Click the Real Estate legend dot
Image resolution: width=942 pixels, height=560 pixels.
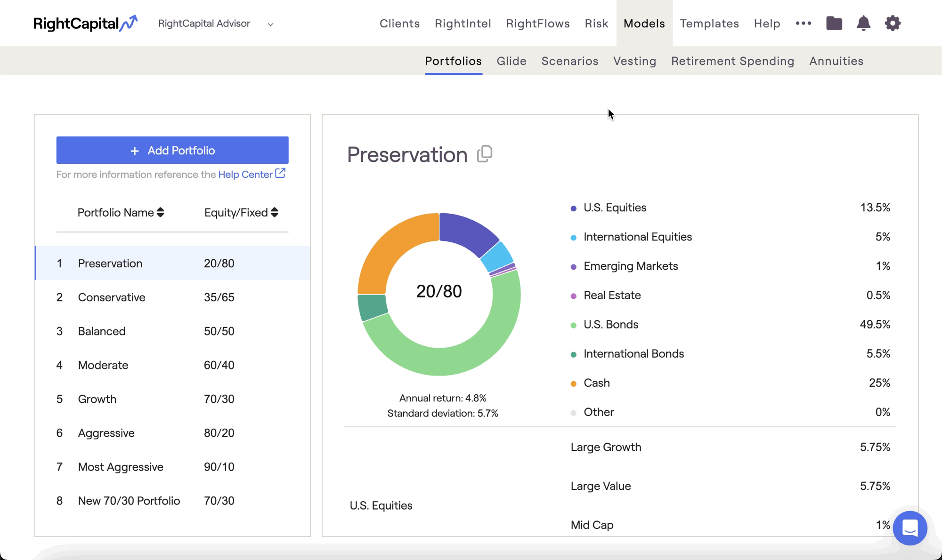pos(573,296)
